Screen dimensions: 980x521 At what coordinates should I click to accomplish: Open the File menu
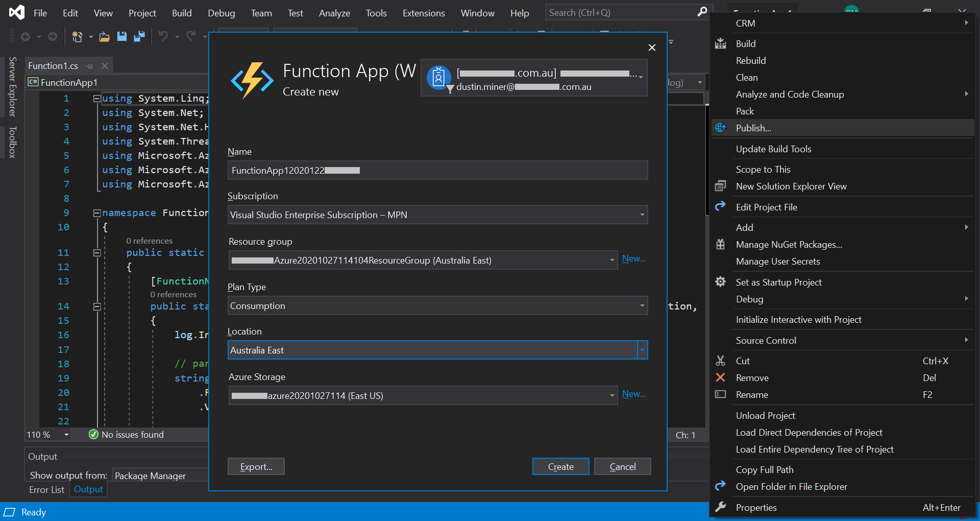(x=40, y=13)
